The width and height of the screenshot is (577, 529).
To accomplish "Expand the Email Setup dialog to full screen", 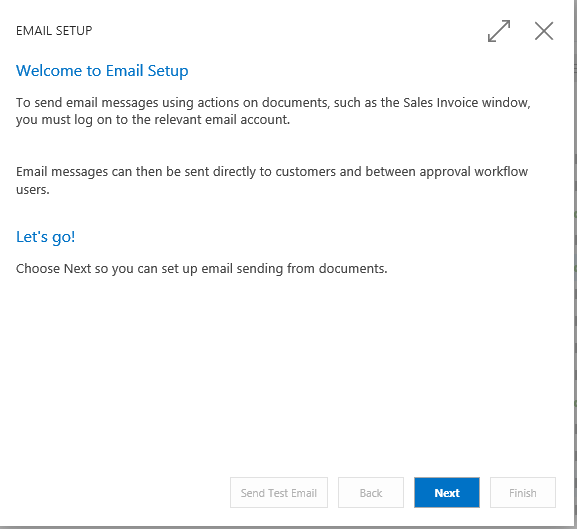I will (499, 31).
